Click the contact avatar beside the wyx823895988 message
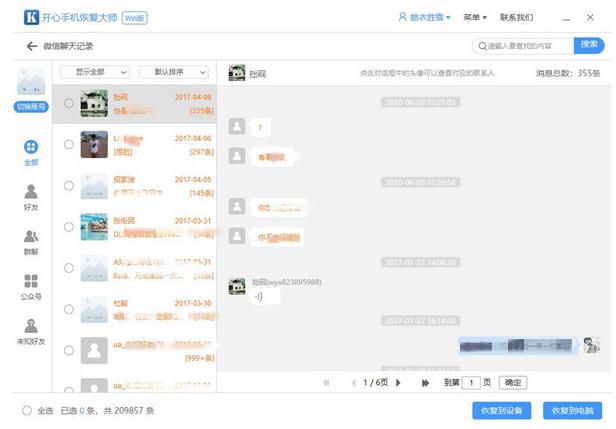The height and width of the screenshot is (429, 616). click(x=237, y=286)
